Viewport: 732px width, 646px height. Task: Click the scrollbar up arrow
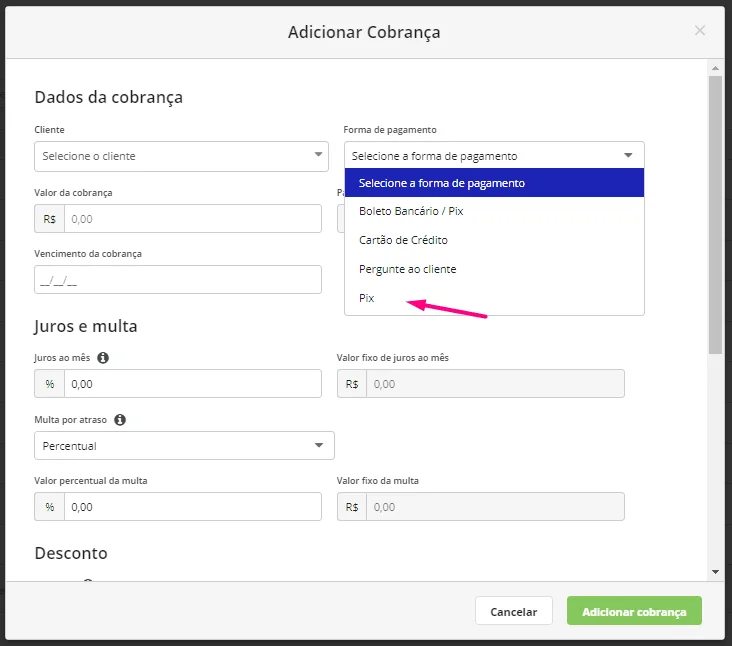point(715,68)
